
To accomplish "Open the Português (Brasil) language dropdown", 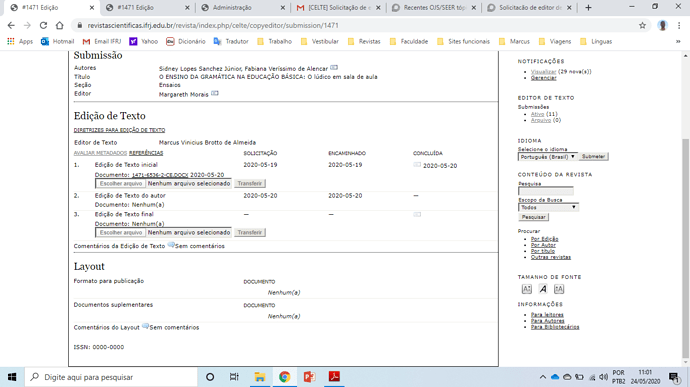I will click(547, 157).
